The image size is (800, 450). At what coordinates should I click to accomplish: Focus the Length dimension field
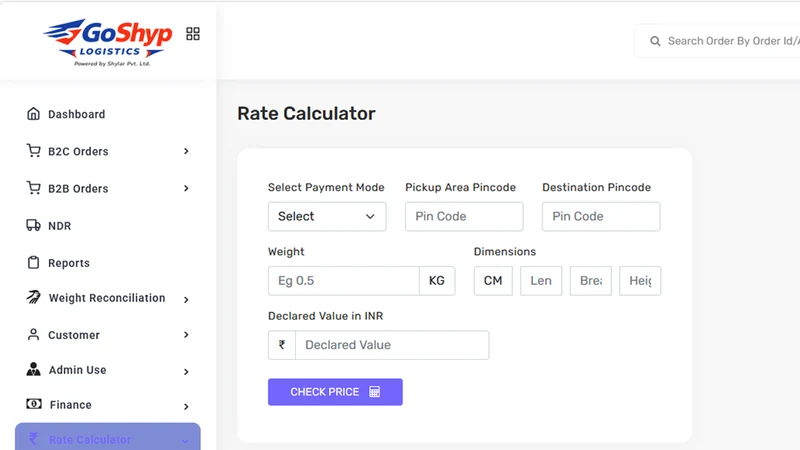[541, 281]
